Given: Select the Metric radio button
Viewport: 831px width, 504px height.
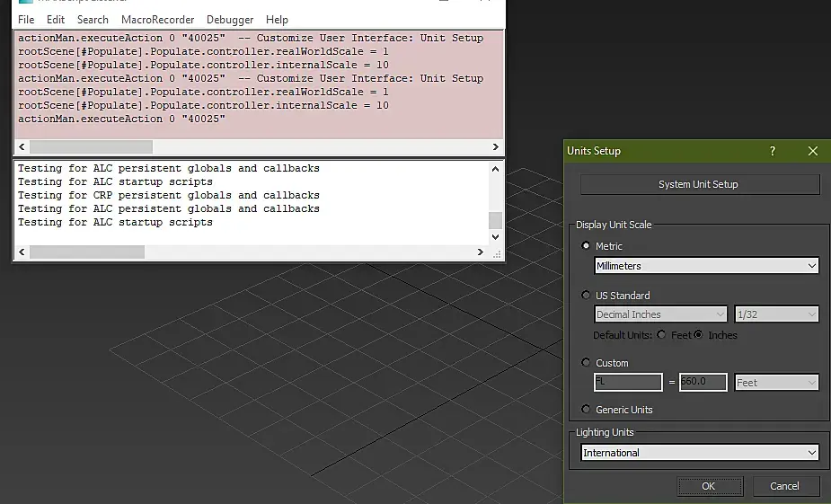Looking at the screenshot, I should click(586, 246).
